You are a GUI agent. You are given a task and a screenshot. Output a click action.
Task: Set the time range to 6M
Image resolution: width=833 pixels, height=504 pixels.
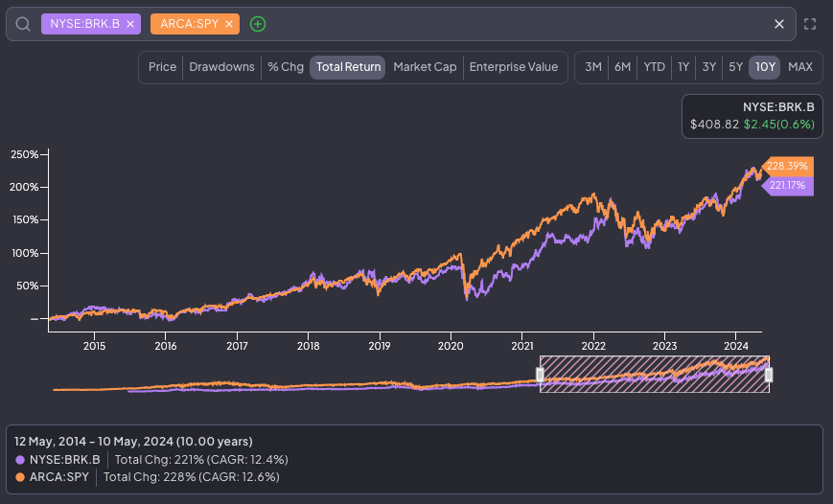[622, 67]
